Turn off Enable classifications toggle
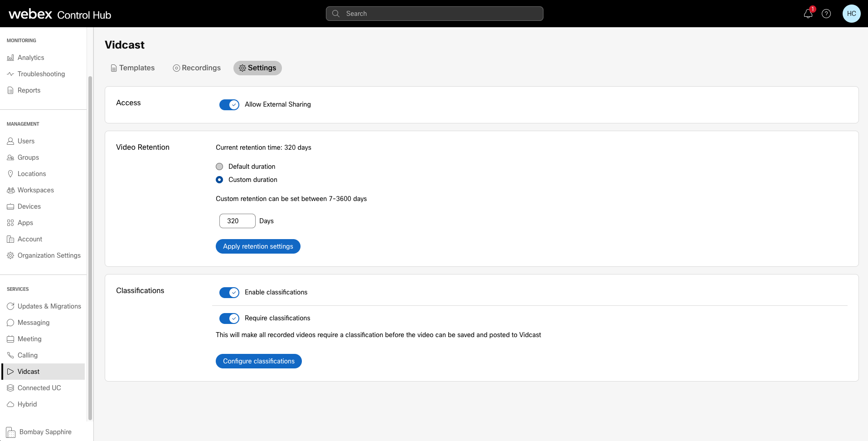 229,293
